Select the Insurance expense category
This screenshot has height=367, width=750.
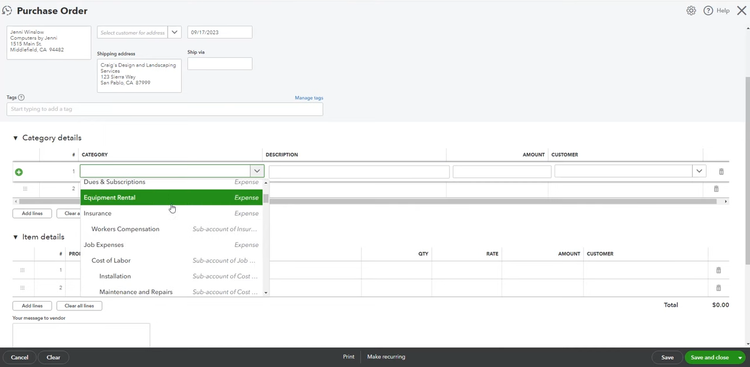click(x=171, y=213)
